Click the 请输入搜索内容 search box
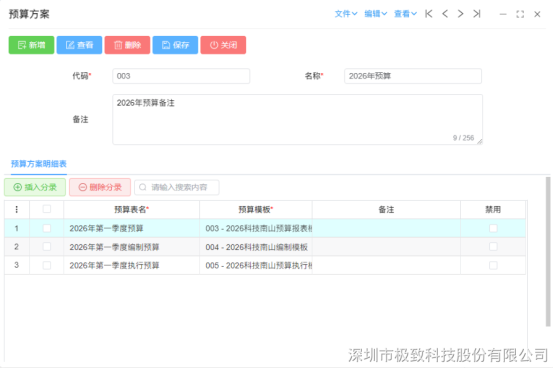The height and width of the screenshot is (369, 554). click(x=177, y=187)
